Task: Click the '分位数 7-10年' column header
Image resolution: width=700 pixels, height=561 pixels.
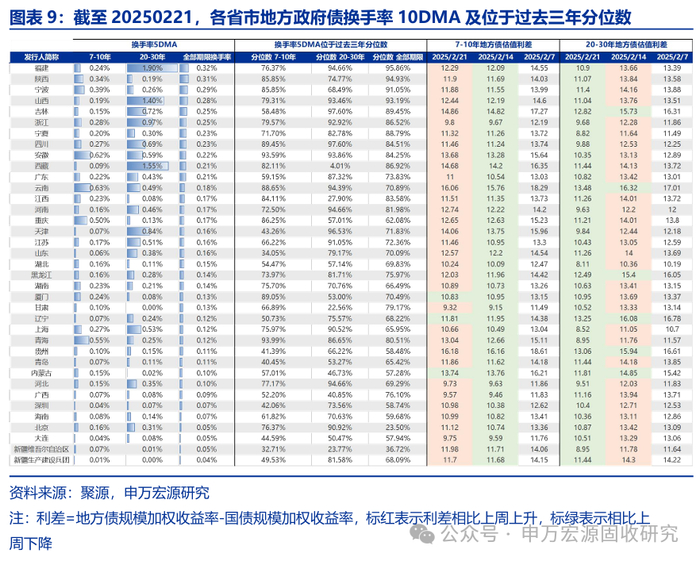Action: coord(273,57)
